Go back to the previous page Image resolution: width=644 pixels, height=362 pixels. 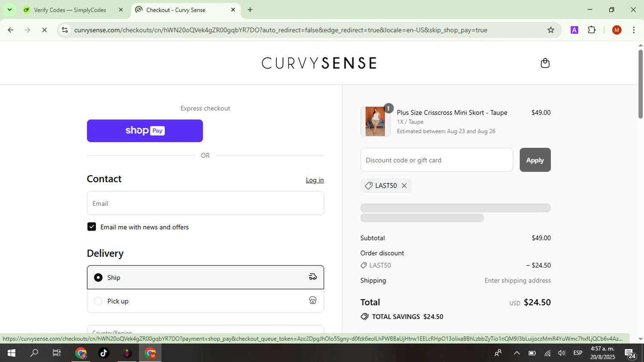11,30
